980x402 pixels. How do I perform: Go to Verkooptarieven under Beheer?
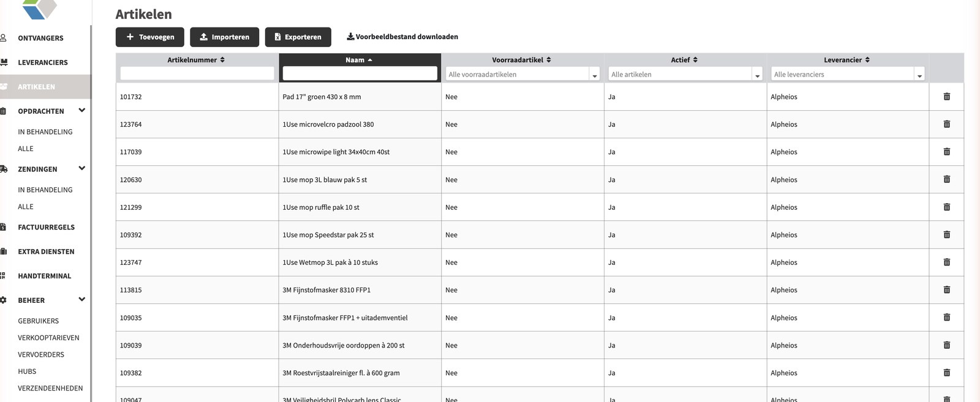pos(48,338)
